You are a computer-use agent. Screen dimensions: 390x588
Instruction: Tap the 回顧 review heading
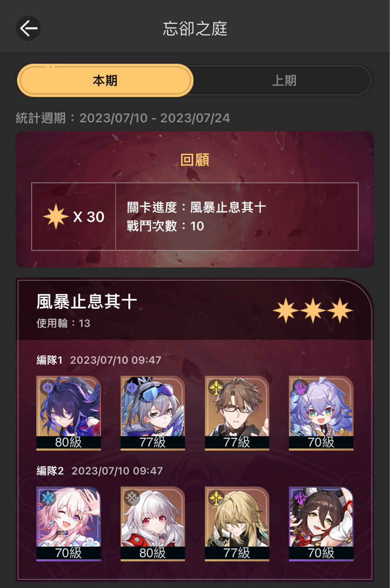click(195, 160)
